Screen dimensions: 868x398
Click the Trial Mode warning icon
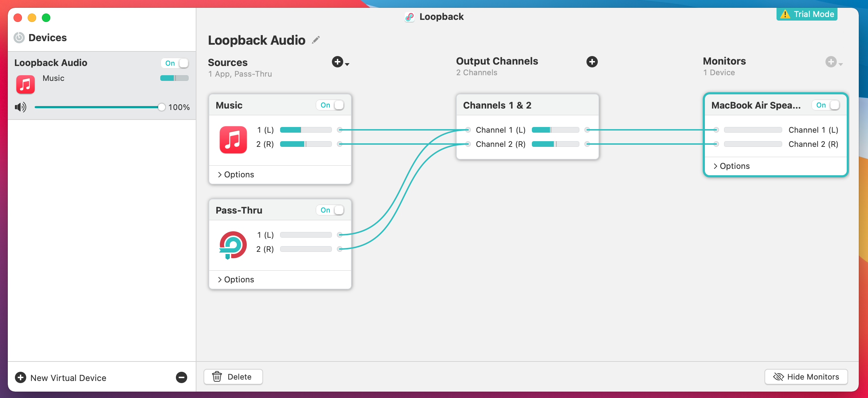point(785,14)
